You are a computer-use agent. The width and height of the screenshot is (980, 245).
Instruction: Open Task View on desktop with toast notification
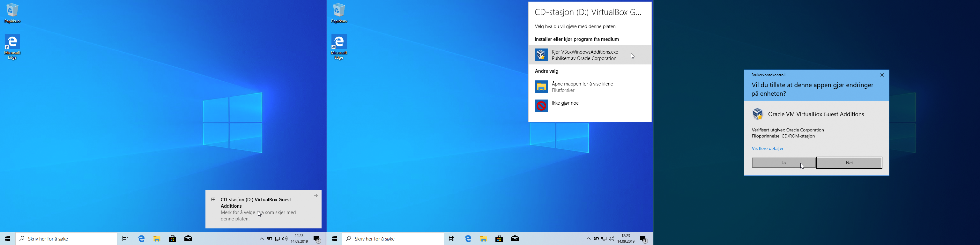point(125,239)
